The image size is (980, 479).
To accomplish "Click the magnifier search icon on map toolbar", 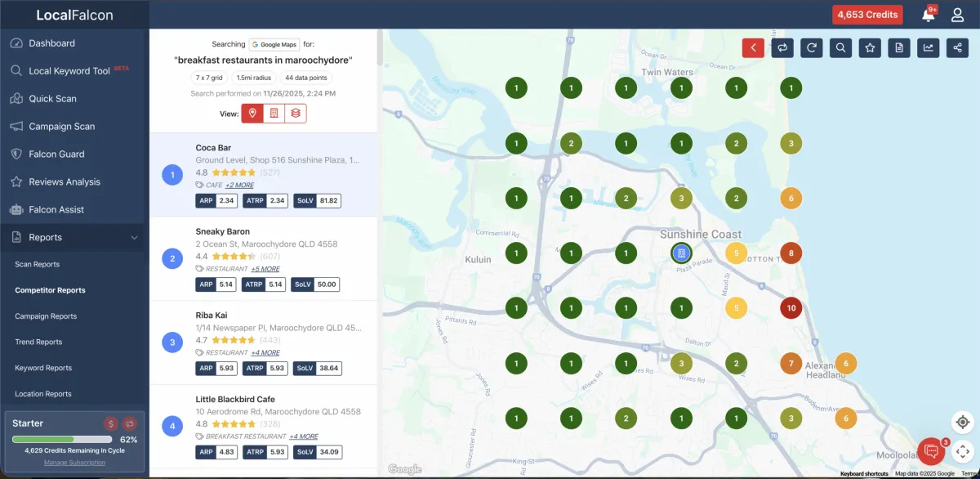I will tap(840, 47).
